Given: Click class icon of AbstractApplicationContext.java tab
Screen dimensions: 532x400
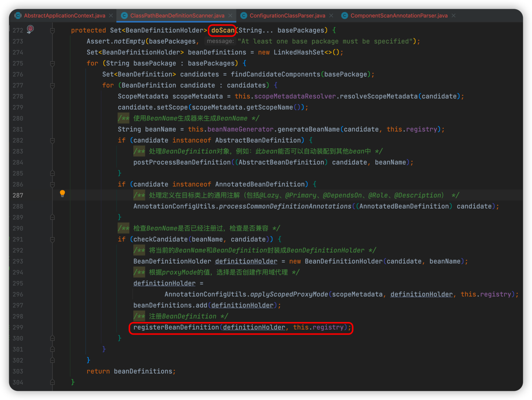Looking at the screenshot, I should point(18,16).
